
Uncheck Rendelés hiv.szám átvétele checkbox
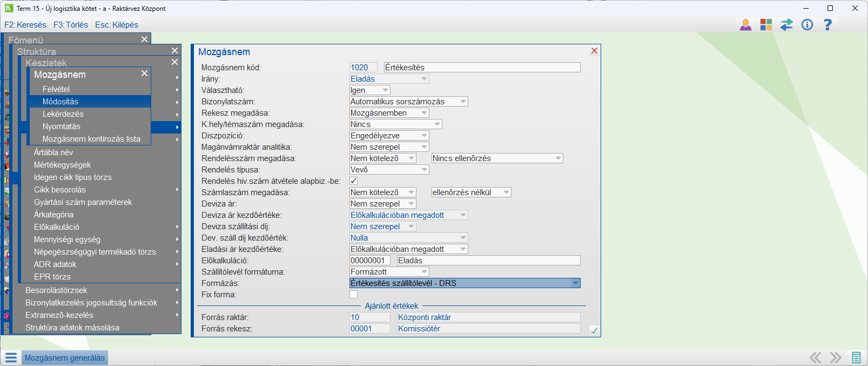(354, 181)
